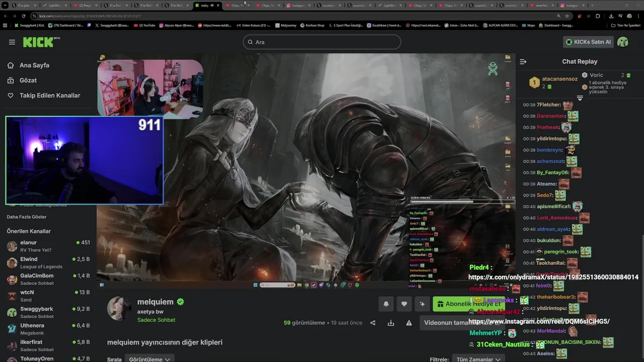Viewport: 644px width, 362px height.
Task: Open Tüm Yer İşaretleri folder
Action: (x=626, y=25)
